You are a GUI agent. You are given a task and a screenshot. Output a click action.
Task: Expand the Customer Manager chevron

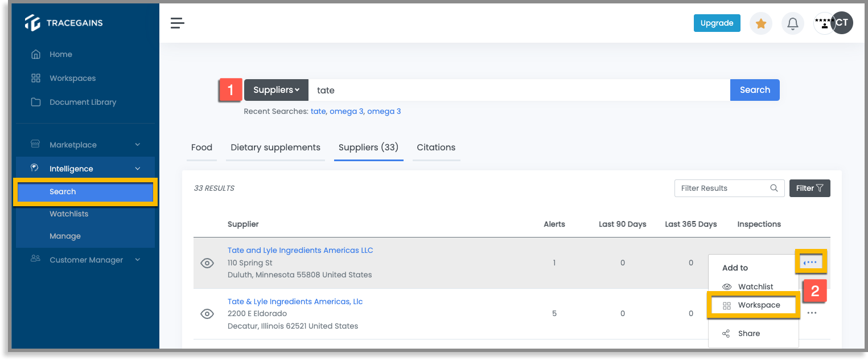(138, 260)
